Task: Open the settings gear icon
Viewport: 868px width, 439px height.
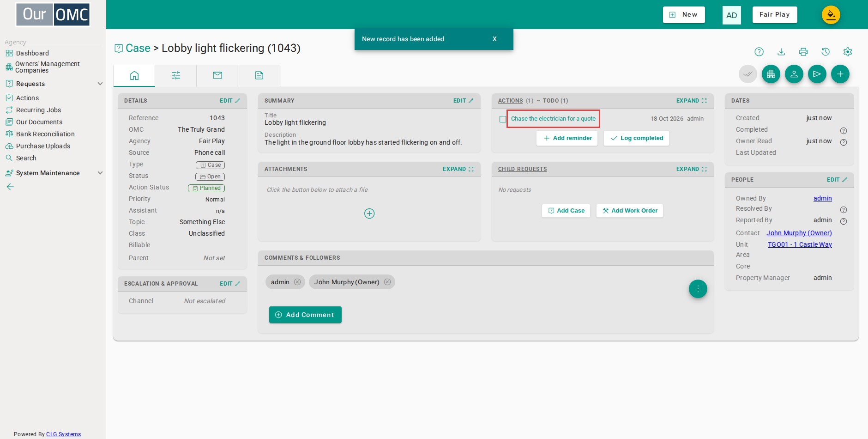Action: click(848, 52)
